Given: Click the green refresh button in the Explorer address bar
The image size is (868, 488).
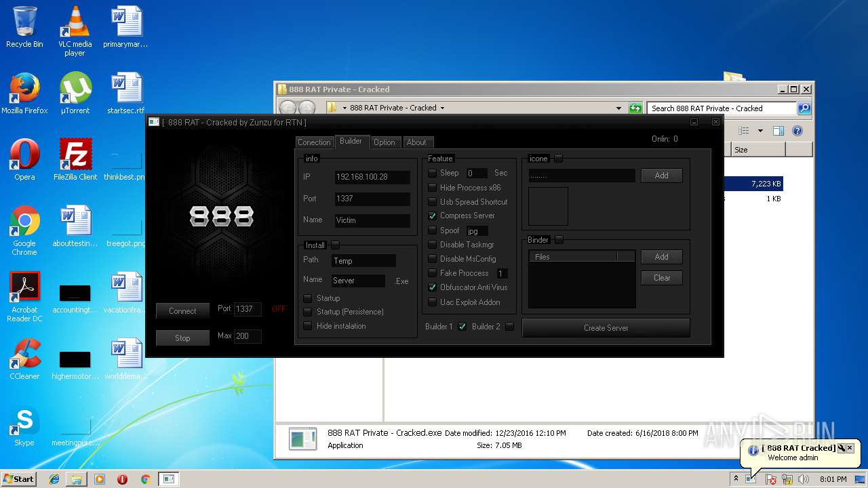Looking at the screenshot, I should tap(635, 108).
